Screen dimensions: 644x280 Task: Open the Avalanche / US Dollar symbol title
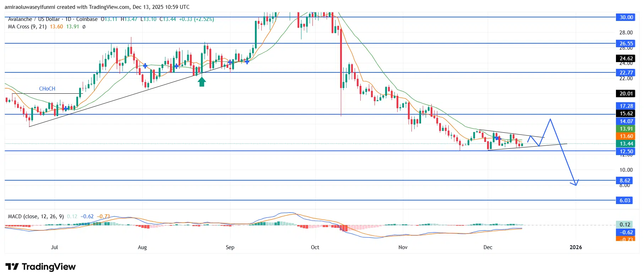click(35, 19)
